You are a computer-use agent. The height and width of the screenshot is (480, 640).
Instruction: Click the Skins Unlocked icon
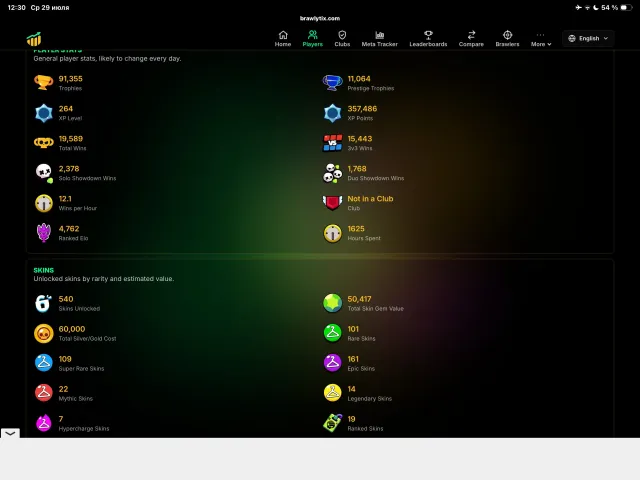[x=44, y=303]
